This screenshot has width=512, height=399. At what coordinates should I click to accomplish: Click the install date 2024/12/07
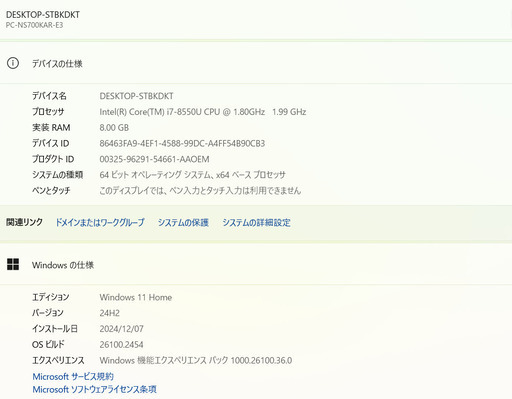point(121,329)
